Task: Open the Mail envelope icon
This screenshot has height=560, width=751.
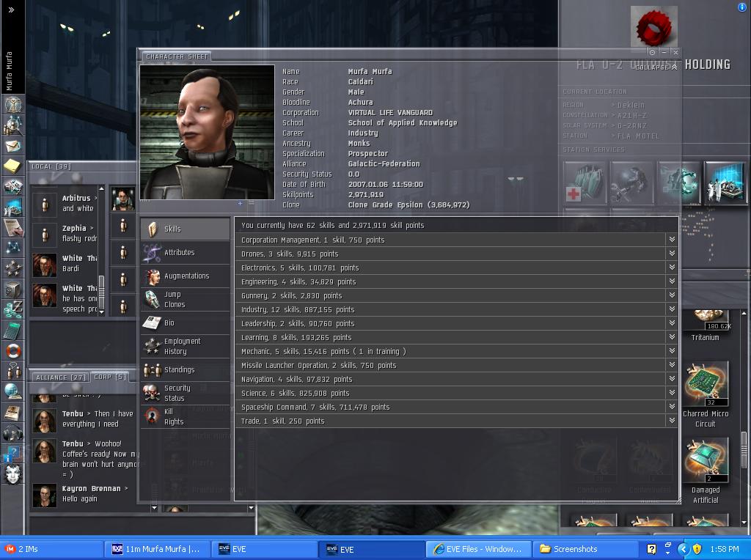Action: click(x=13, y=145)
